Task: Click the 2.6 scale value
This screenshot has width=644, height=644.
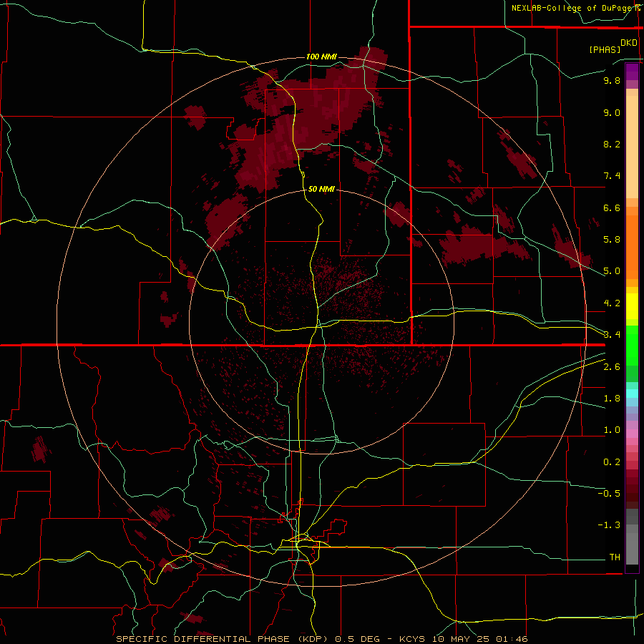Action: click(x=612, y=367)
